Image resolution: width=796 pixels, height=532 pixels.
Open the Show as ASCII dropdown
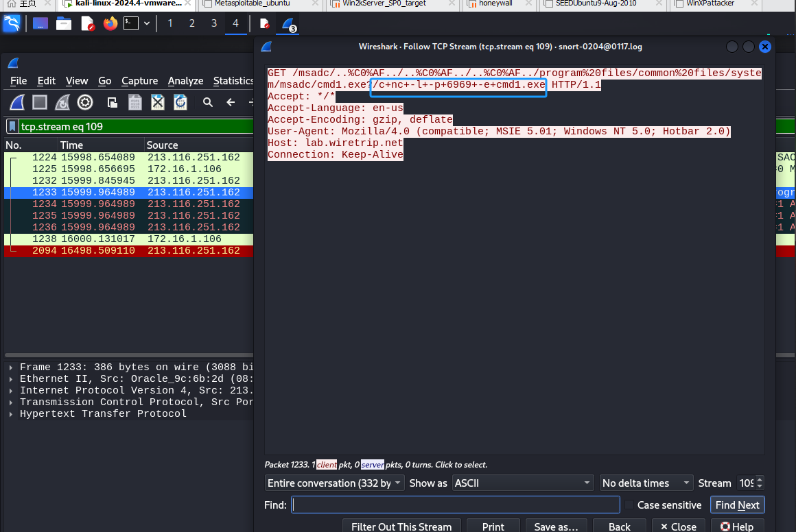522,483
